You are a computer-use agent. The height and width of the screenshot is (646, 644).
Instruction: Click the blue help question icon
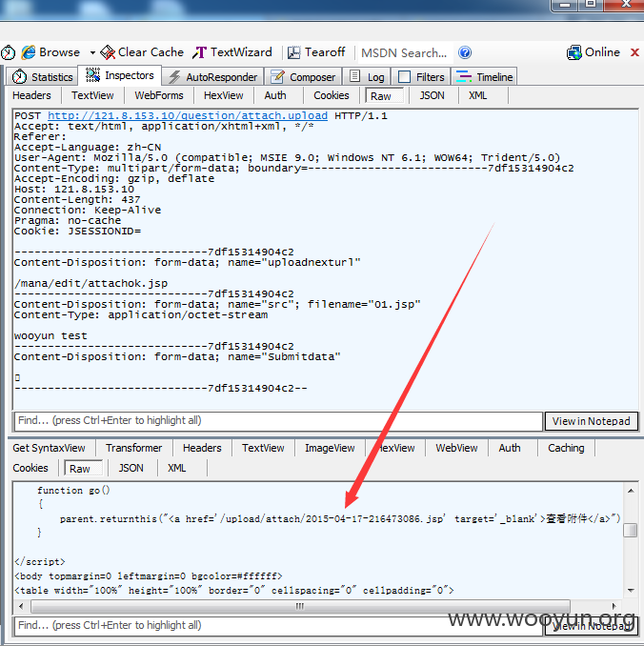pos(465,52)
